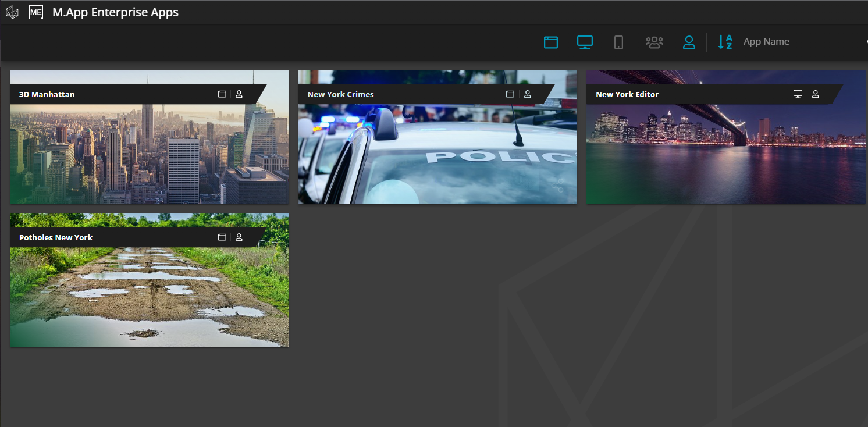Click the Potholes New York title label
868x427 pixels.
point(56,237)
